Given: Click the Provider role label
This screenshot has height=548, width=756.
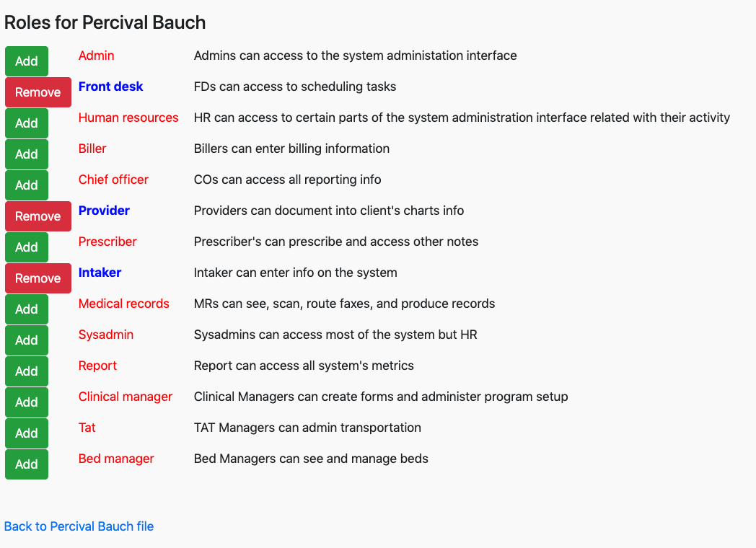Looking at the screenshot, I should [x=104, y=211].
